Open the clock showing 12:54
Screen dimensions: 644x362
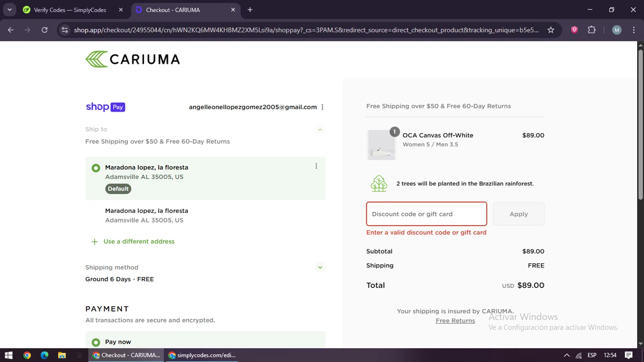[610, 355]
